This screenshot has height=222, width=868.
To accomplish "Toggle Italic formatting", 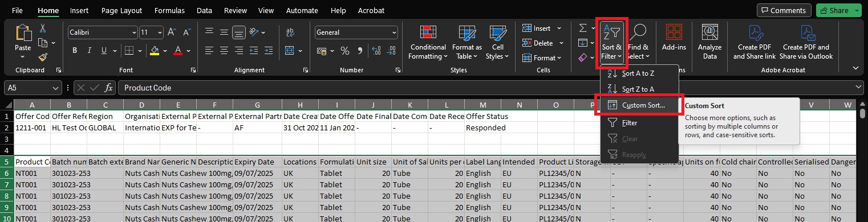I will pyautogui.click(x=90, y=51).
